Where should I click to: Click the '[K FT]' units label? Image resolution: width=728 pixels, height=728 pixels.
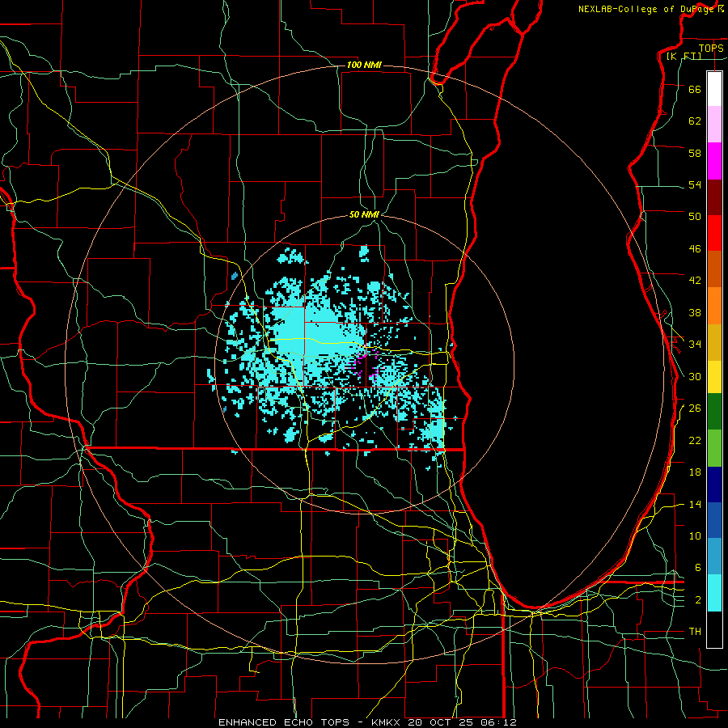click(x=684, y=56)
